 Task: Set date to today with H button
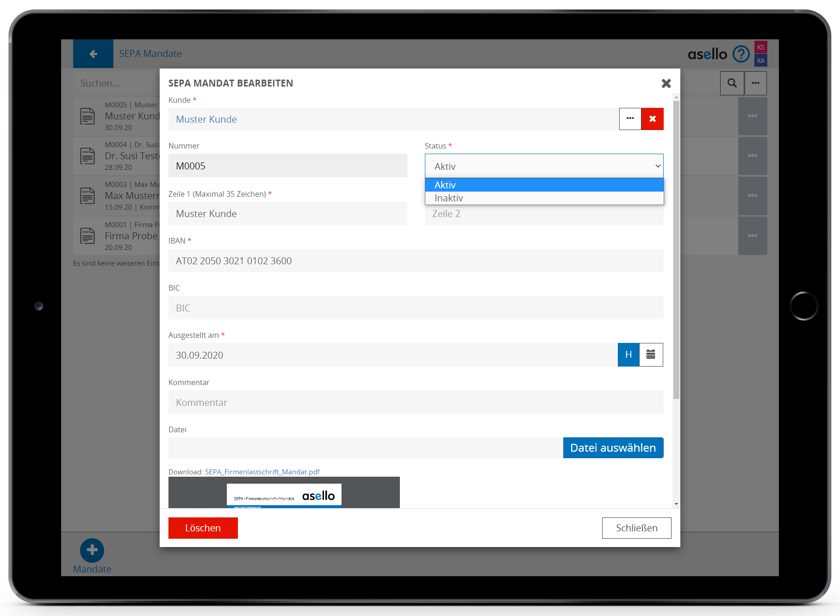coord(628,355)
